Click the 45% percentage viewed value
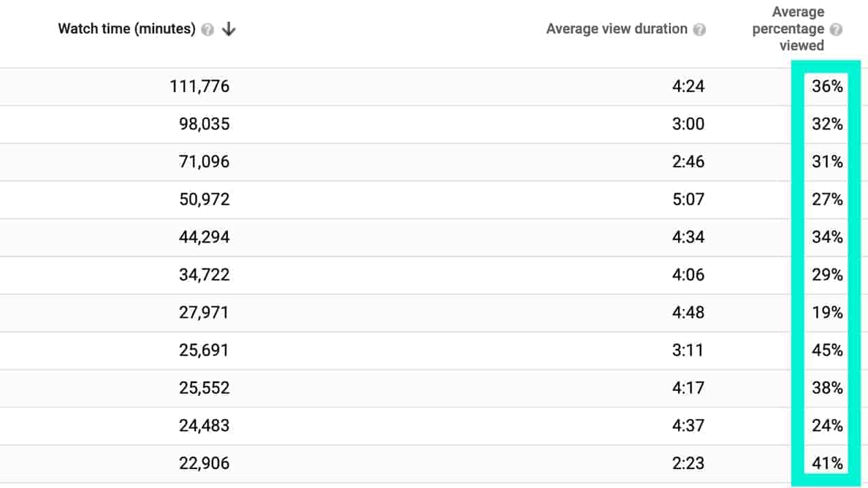Image resolution: width=868 pixels, height=488 pixels. click(827, 350)
